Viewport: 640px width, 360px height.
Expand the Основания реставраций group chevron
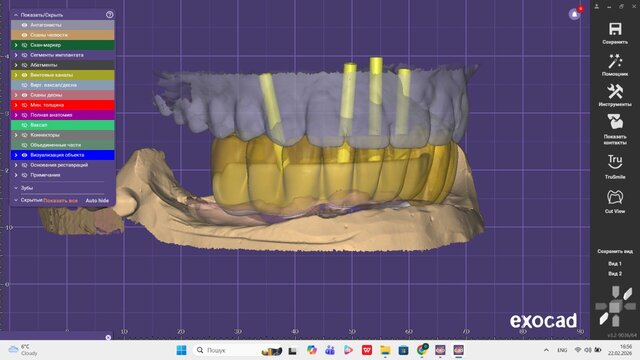tap(16, 165)
